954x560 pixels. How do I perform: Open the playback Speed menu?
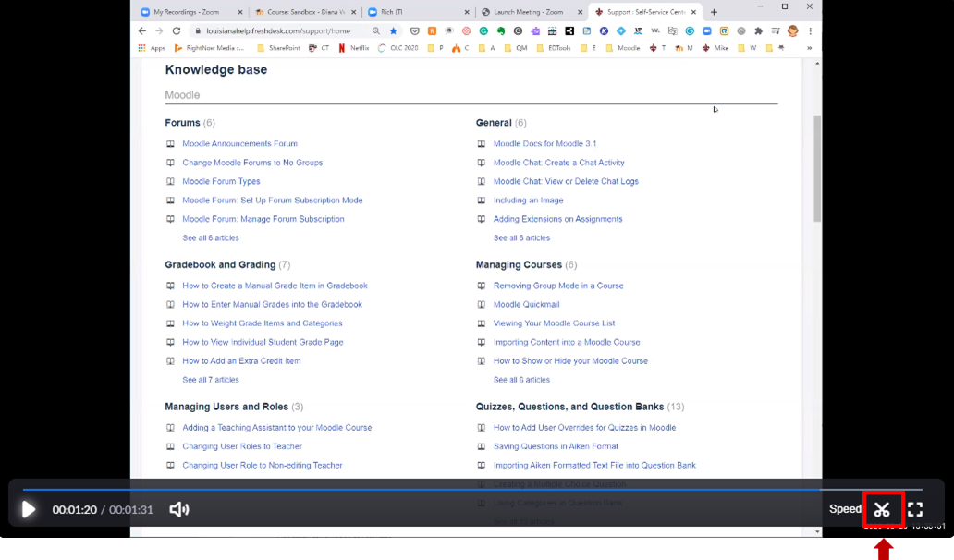click(x=845, y=509)
